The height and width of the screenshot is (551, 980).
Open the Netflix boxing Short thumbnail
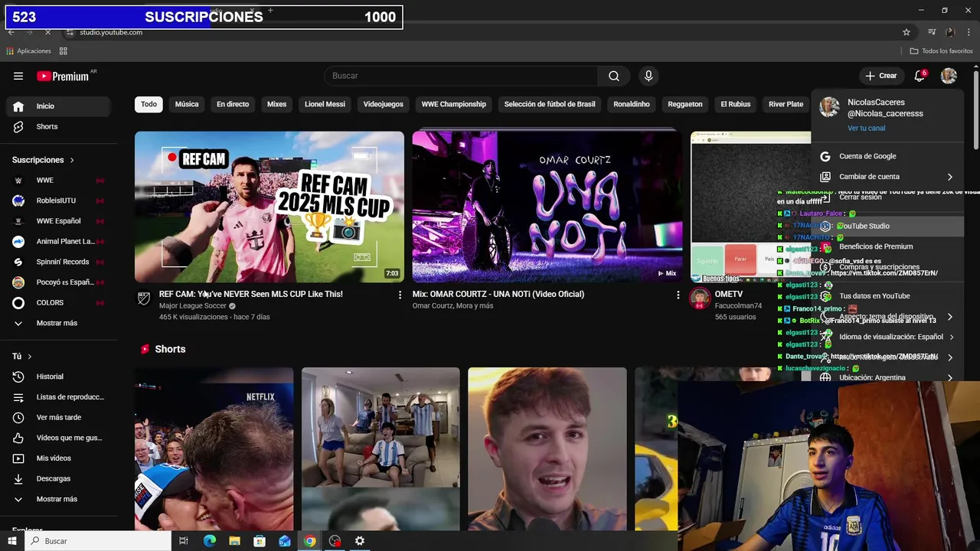pos(214,449)
